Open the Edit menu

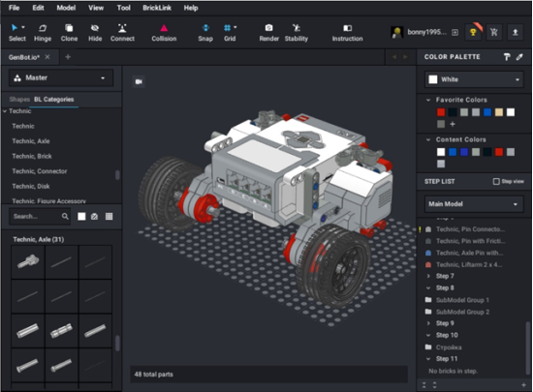click(38, 8)
